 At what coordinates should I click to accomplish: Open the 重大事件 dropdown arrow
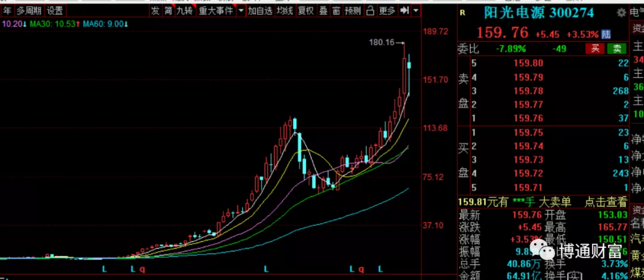click(241, 11)
